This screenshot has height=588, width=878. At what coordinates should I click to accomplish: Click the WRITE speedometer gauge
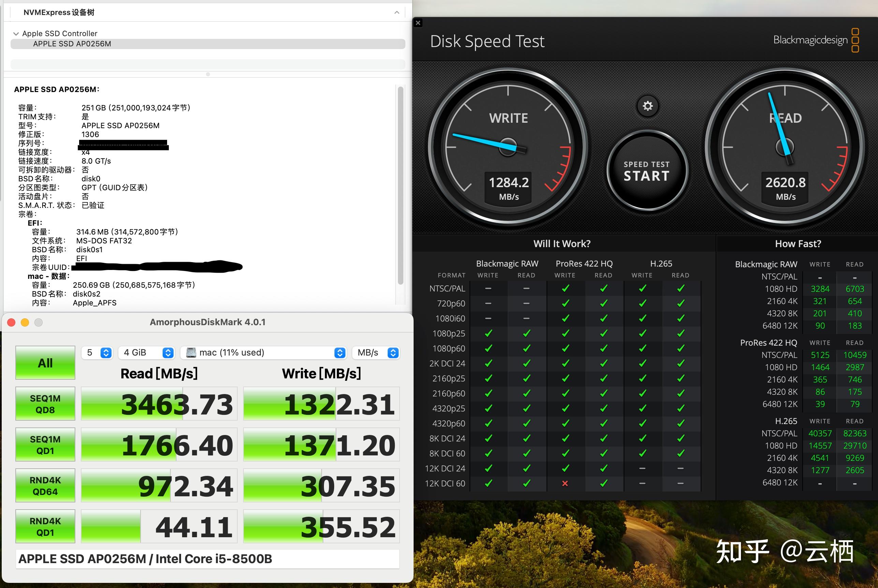508,146
